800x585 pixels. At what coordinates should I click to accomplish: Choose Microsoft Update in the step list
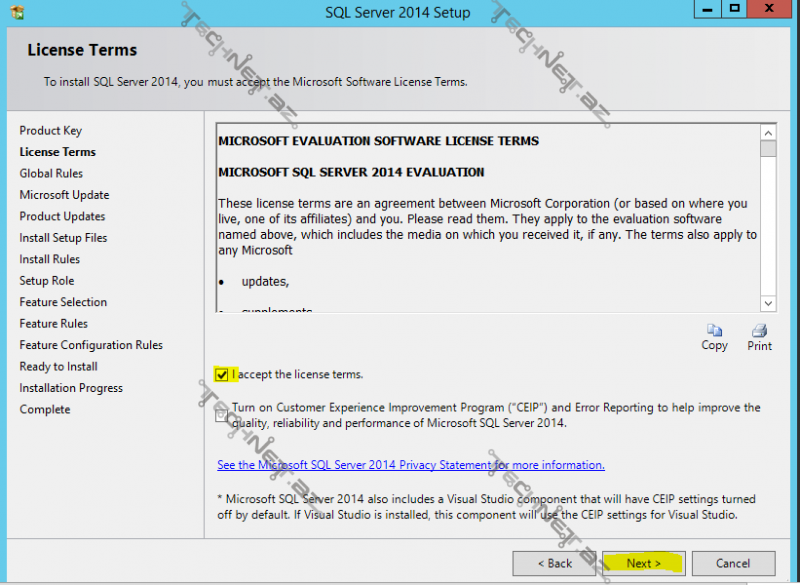coord(64,195)
